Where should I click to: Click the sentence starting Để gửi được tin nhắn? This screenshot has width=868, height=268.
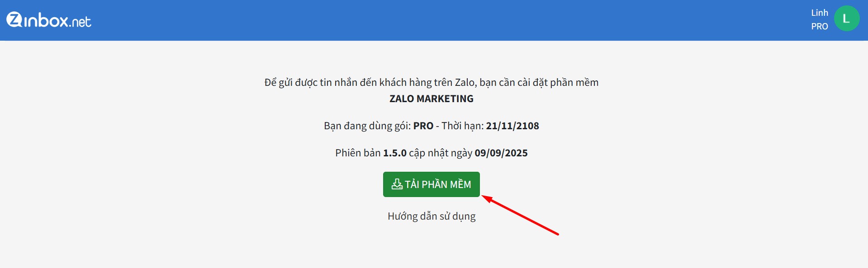point(431,83)
